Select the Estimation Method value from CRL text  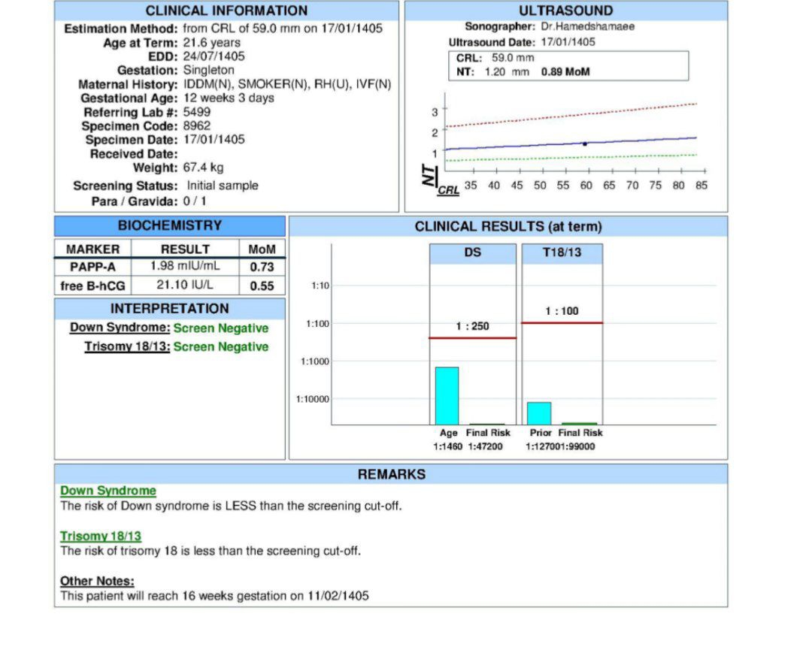(283, 28)
